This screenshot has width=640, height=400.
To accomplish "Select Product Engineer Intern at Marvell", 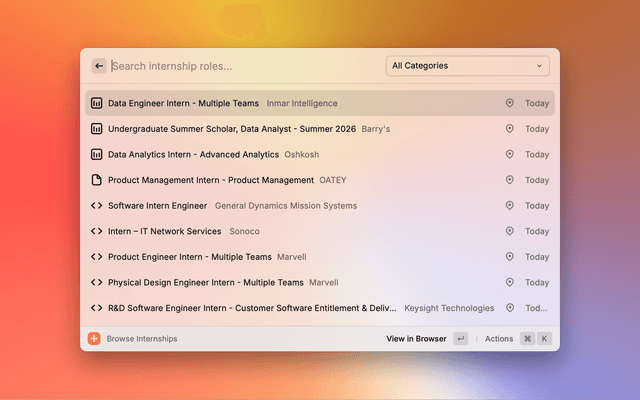I will [189, 257].
